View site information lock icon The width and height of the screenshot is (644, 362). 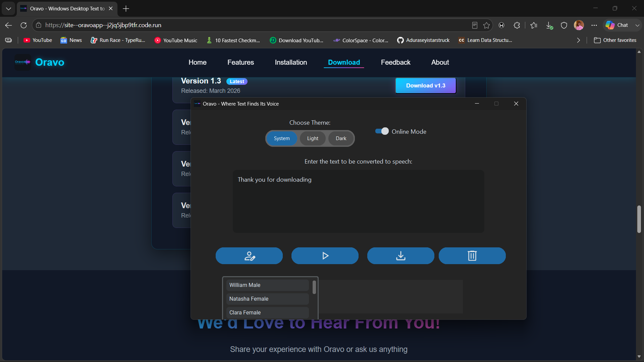point(39,25)
